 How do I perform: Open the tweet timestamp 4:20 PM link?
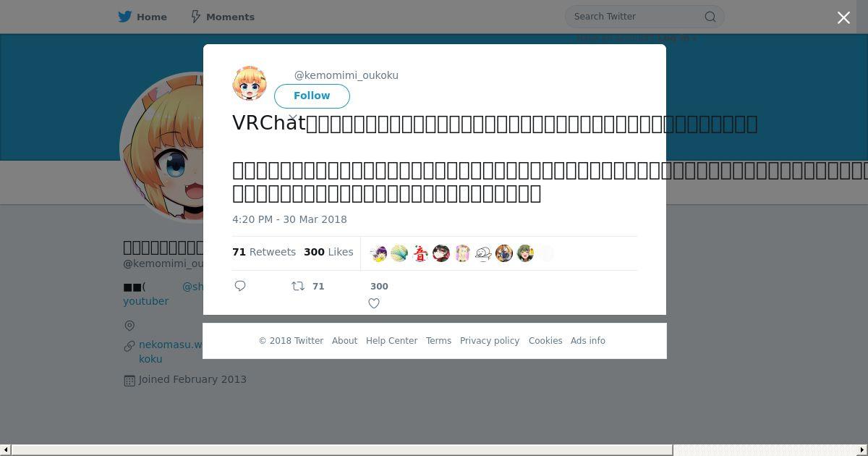pos(289,219)
